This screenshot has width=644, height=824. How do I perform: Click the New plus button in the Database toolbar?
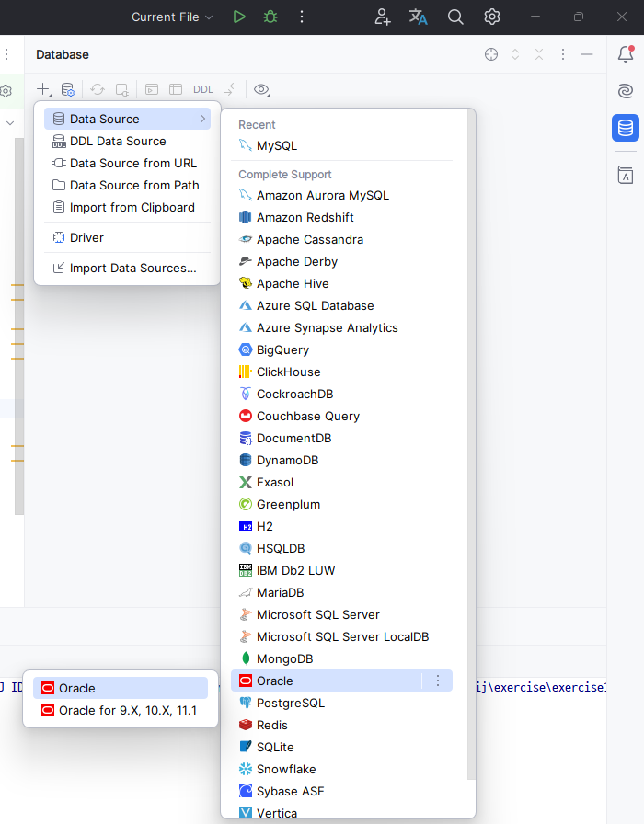[x=43, y=89]
